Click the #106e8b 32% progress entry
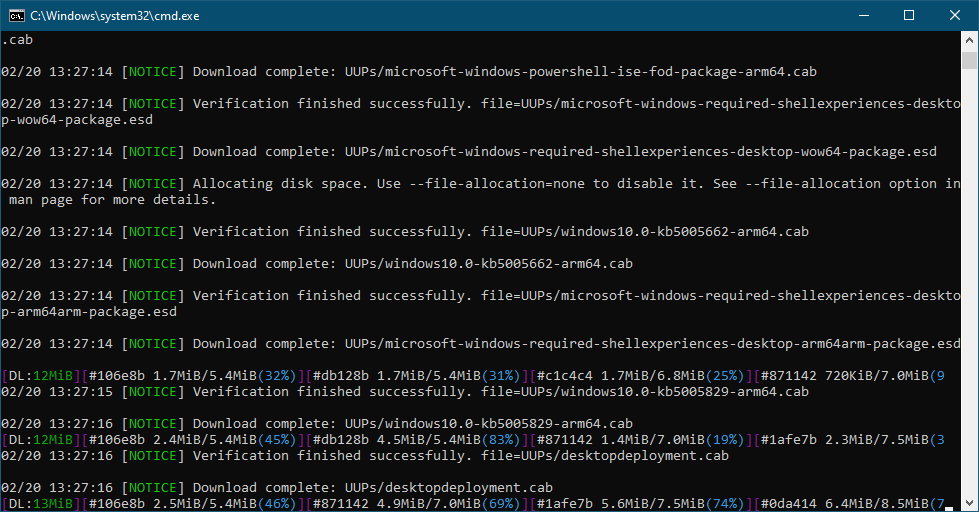Image resolution: width=979 pixels, height=512 pixels. 192,376
